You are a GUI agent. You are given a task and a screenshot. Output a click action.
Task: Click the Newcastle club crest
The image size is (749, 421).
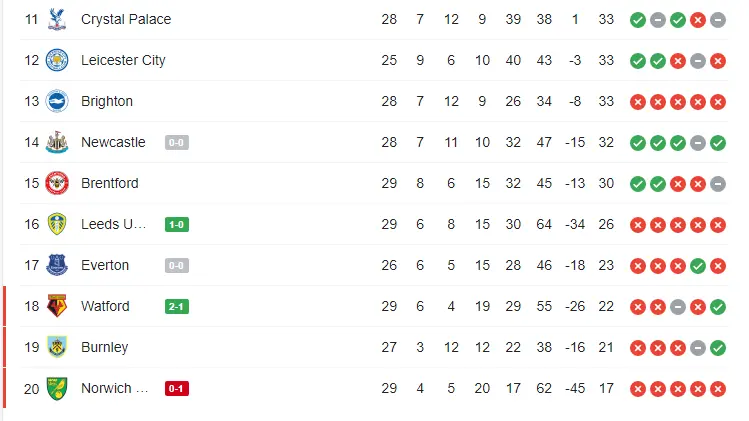click(57, 142)
